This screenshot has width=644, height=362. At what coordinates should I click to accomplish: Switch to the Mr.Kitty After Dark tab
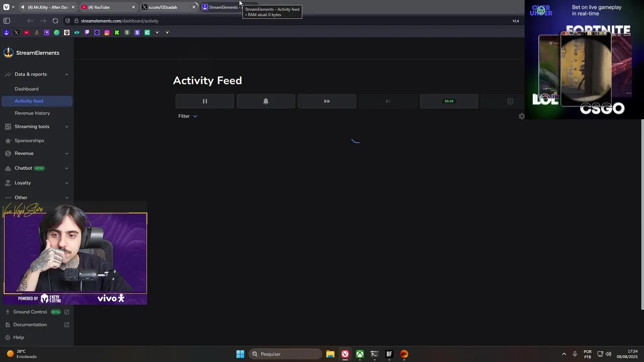pyautogui.click(x=48, y=7)
